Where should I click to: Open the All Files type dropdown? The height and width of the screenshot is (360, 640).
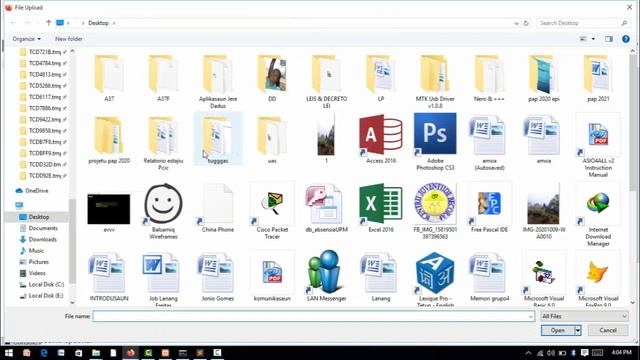tap(584, 316)
